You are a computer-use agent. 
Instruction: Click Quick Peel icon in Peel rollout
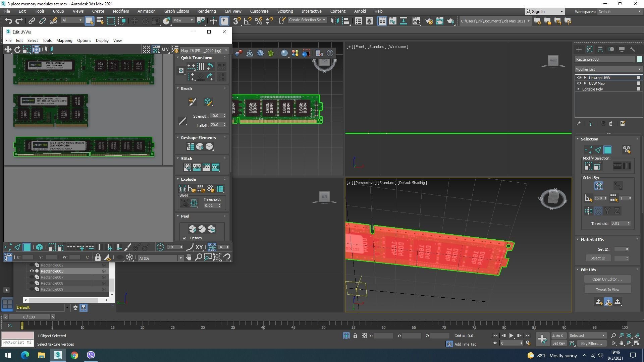coord(192,229)
